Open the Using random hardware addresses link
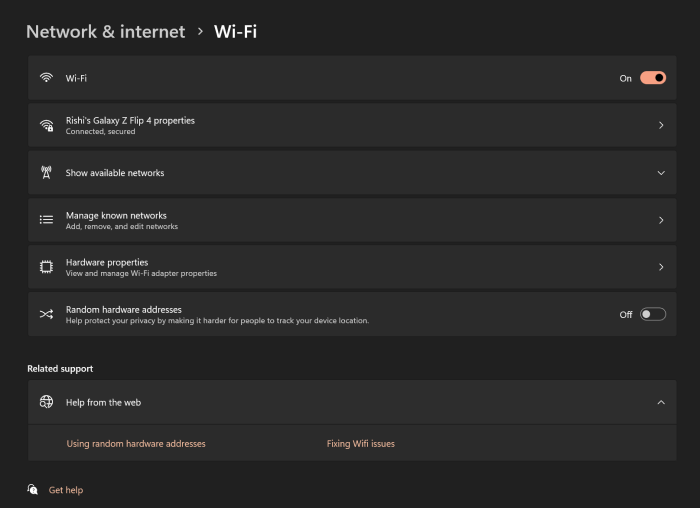This screenshot has width=700, height=508. tap(136, 443)
